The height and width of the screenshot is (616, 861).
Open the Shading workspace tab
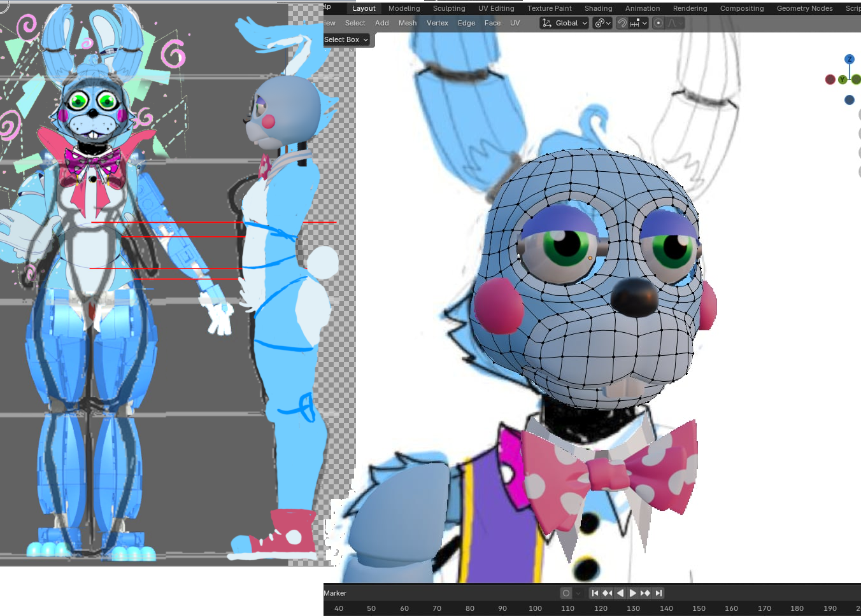598,8
